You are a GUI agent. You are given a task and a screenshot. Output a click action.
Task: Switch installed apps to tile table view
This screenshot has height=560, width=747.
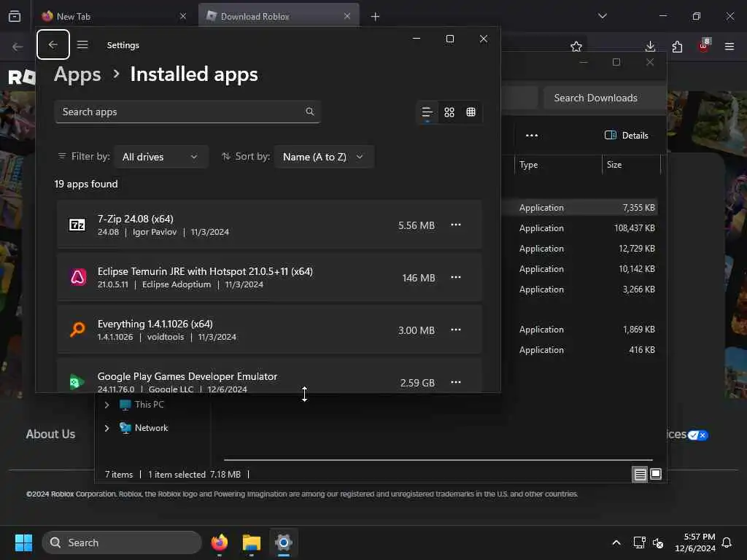pos(471,112)
